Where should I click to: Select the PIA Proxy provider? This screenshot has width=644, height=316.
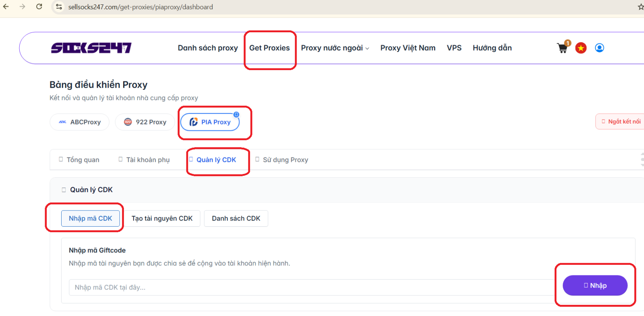coord(210,122)
